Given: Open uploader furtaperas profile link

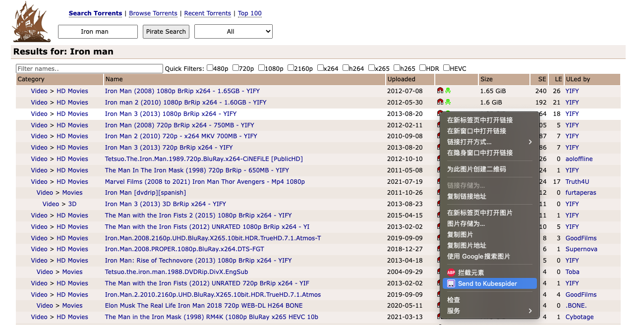Looking at the screenshot, I should [x=581, y=192].
